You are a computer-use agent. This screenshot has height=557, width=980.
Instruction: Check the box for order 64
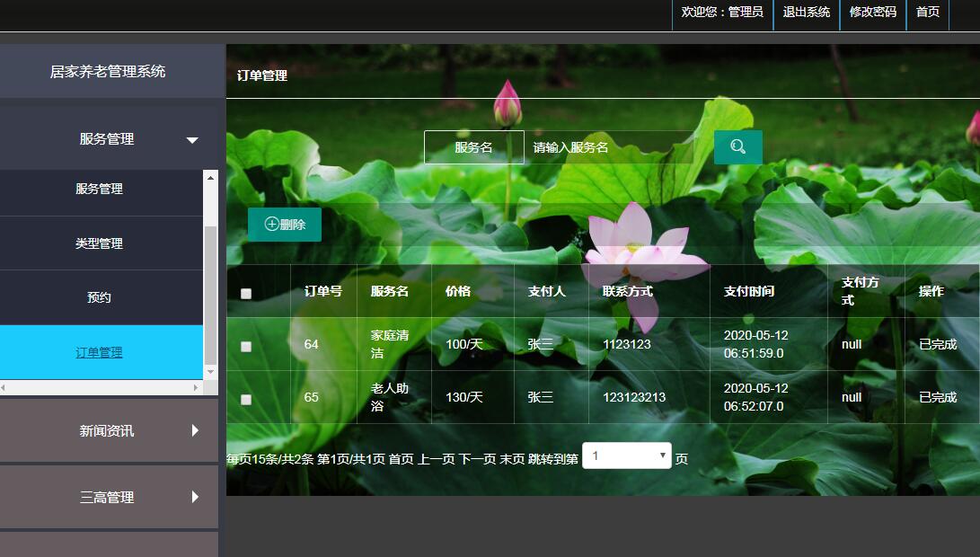(246, 346)
